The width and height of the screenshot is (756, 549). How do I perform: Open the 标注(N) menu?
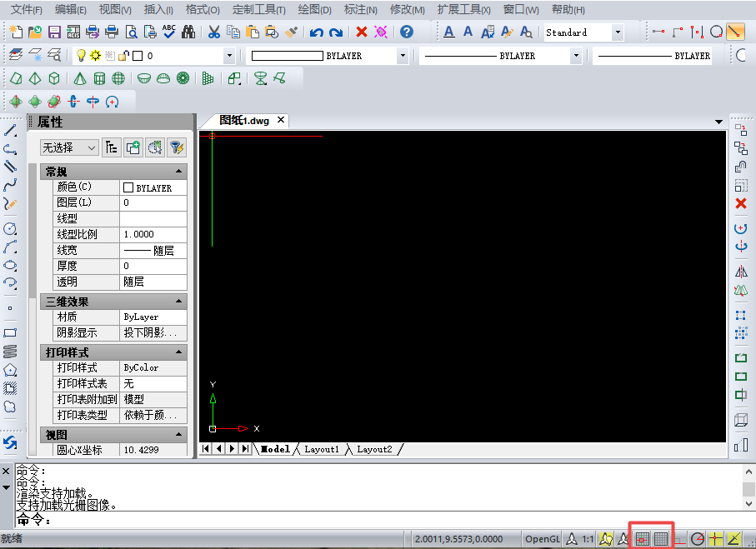pyautogui.click(x=360, y=10)
